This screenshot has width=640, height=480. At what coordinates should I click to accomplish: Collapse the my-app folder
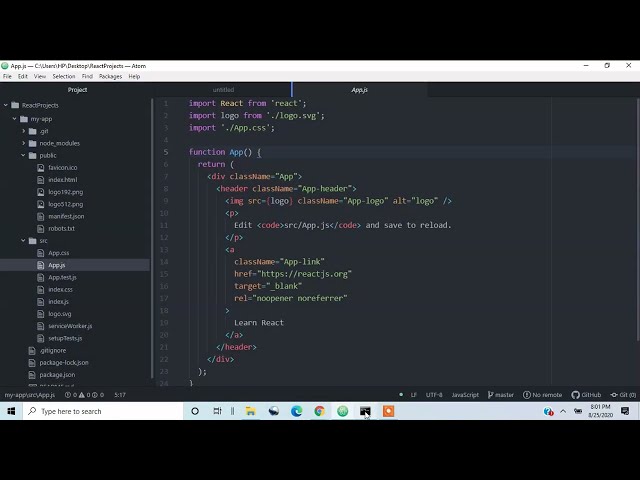(15, 119)
